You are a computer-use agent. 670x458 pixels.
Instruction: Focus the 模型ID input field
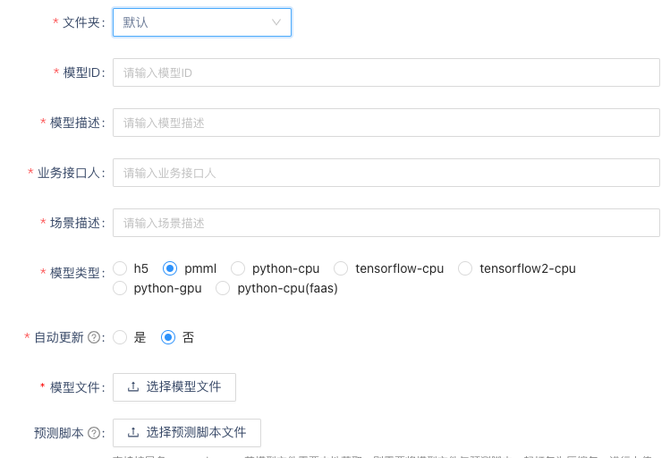coord(385,72)
